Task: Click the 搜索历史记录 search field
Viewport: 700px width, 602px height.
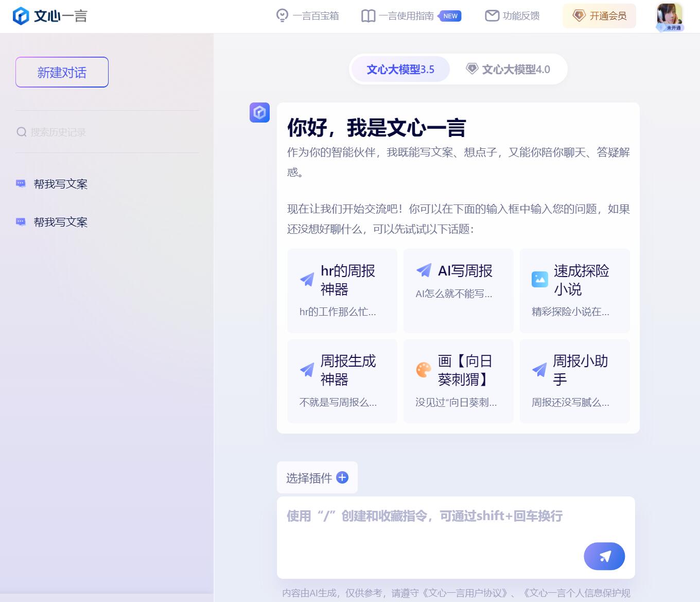Action: [x=107, y=132]
